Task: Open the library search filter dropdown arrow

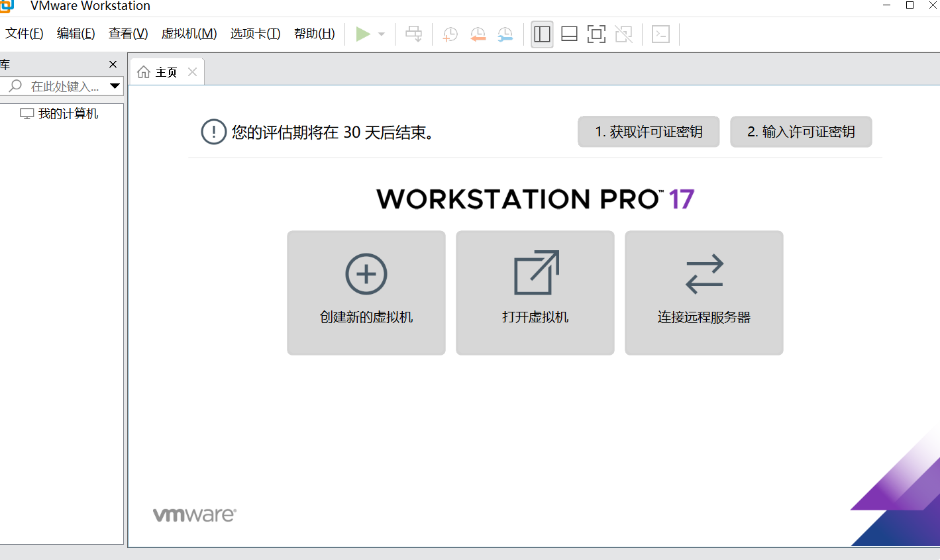Action: (115, 86)
